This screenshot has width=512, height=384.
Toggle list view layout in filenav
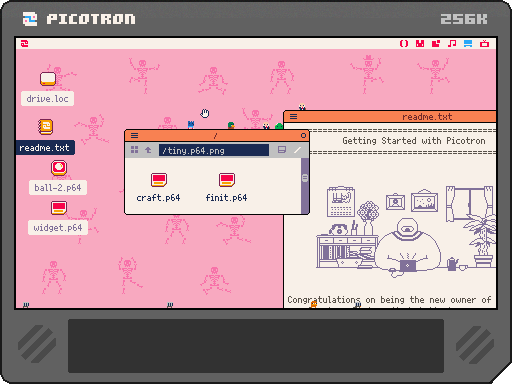[x=282, y=150]
